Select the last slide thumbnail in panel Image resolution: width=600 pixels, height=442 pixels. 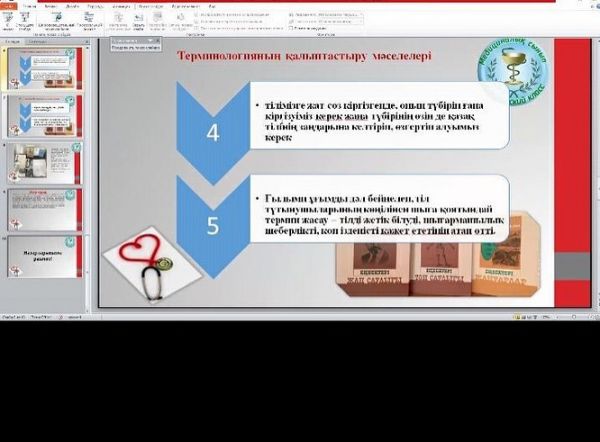coord(45,257)
